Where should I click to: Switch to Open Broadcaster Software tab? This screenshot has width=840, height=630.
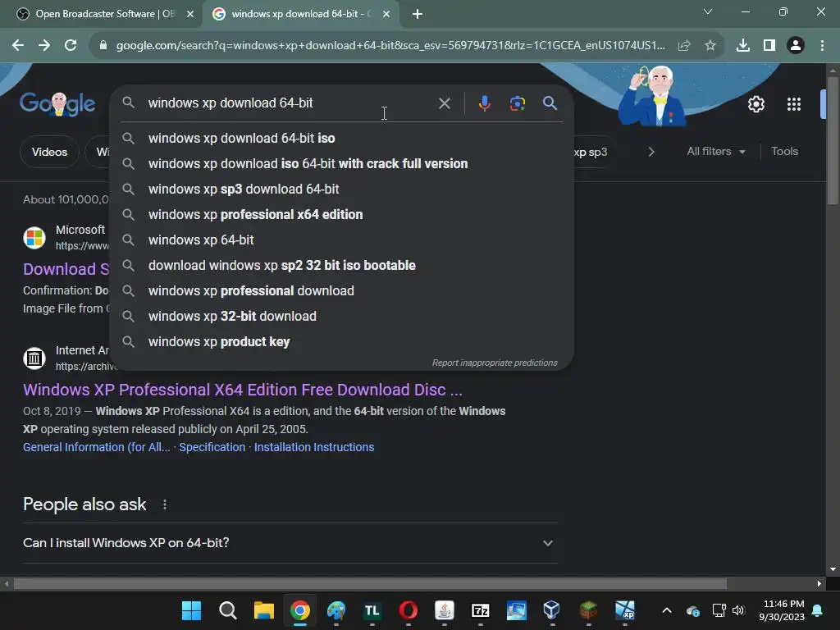tap(104, 14)
